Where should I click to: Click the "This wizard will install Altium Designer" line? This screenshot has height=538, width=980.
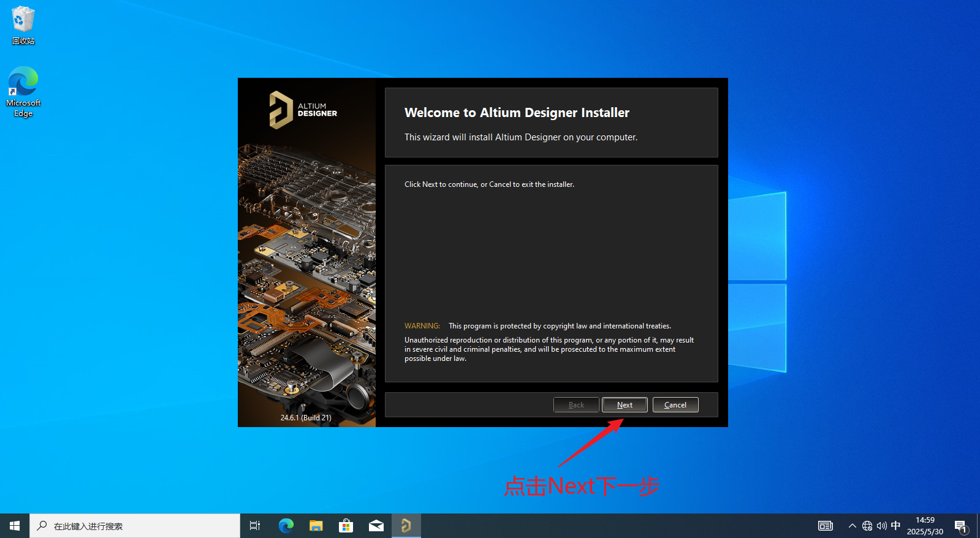coord(521,137)
